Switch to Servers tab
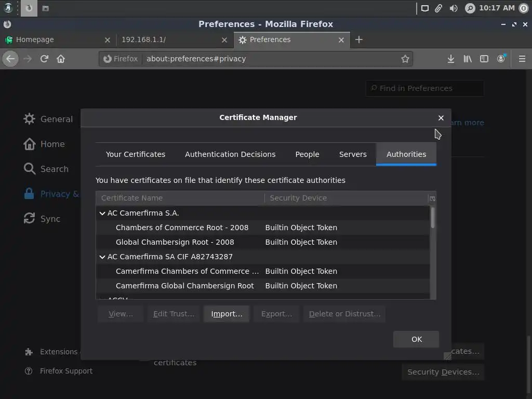The width and height of the screenshot is (532, 399). tap(353, 154)
